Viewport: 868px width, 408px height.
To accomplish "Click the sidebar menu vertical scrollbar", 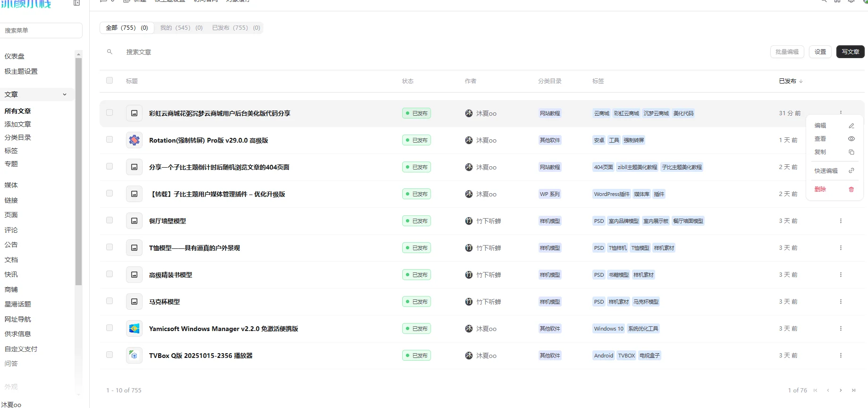I will coord(78,170).
